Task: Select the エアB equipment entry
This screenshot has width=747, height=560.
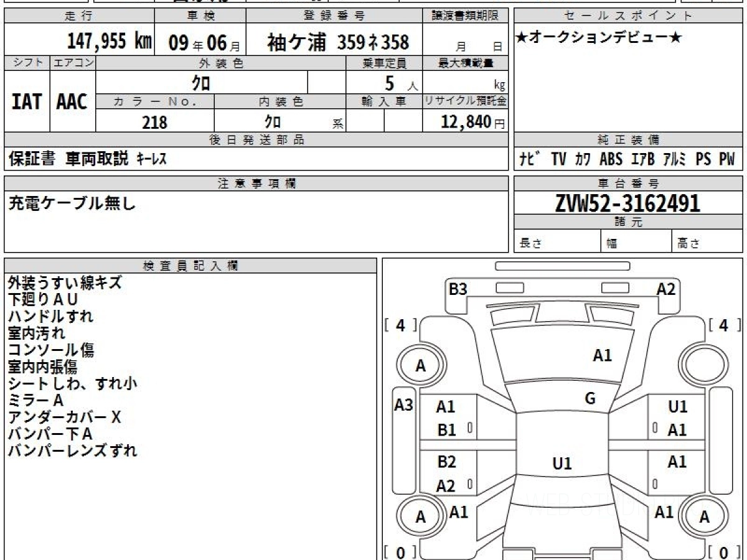Action: click(x=643, y=159)
